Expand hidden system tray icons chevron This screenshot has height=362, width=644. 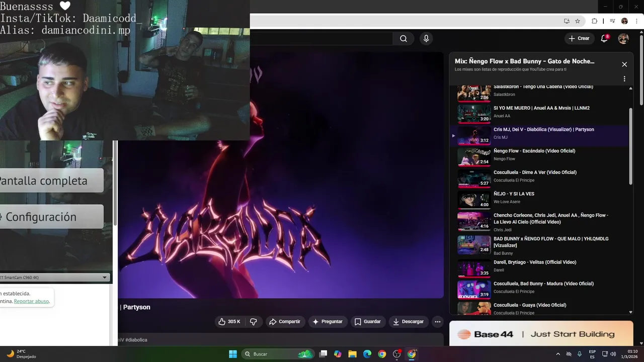point(557,354)
